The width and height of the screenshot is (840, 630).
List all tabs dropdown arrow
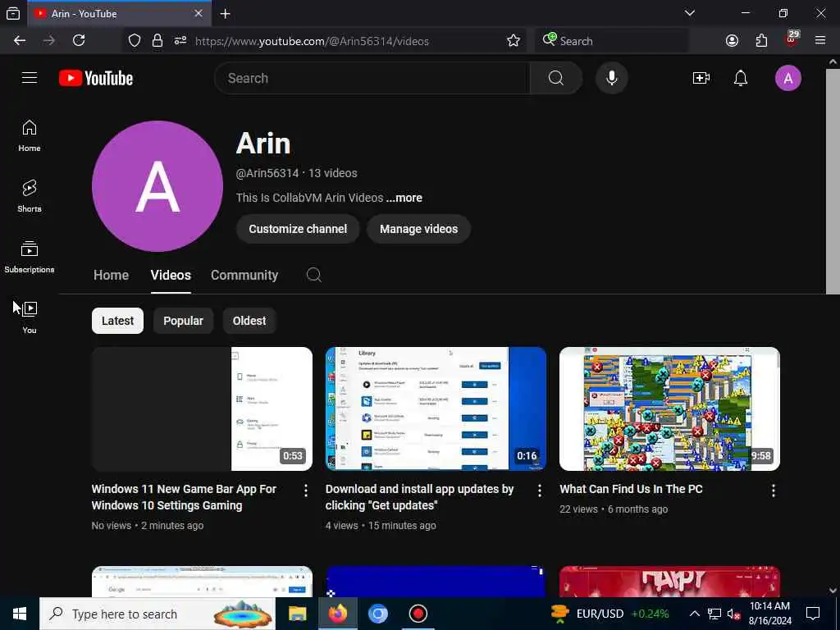pos(689,13)
